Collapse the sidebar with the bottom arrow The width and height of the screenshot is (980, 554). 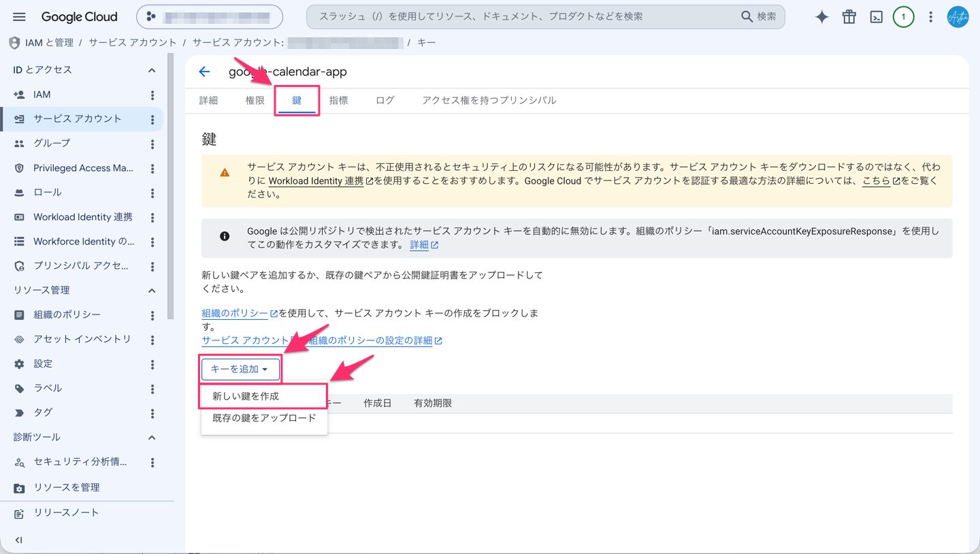tap(18, 540)
